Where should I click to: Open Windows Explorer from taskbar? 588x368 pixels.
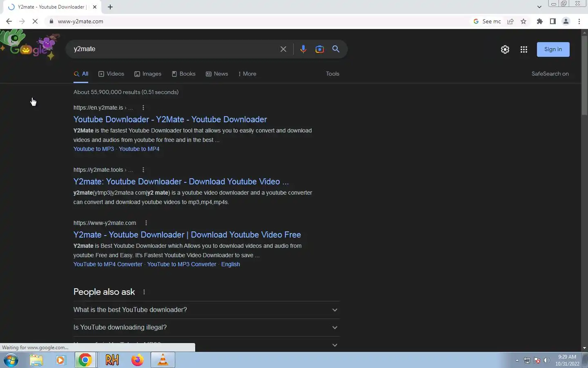pos(36,360)
